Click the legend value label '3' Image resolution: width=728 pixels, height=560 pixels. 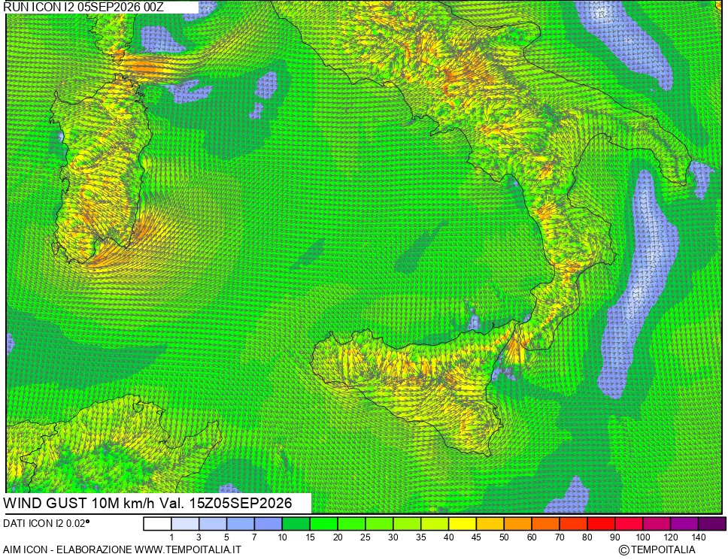tap(199, 537)
